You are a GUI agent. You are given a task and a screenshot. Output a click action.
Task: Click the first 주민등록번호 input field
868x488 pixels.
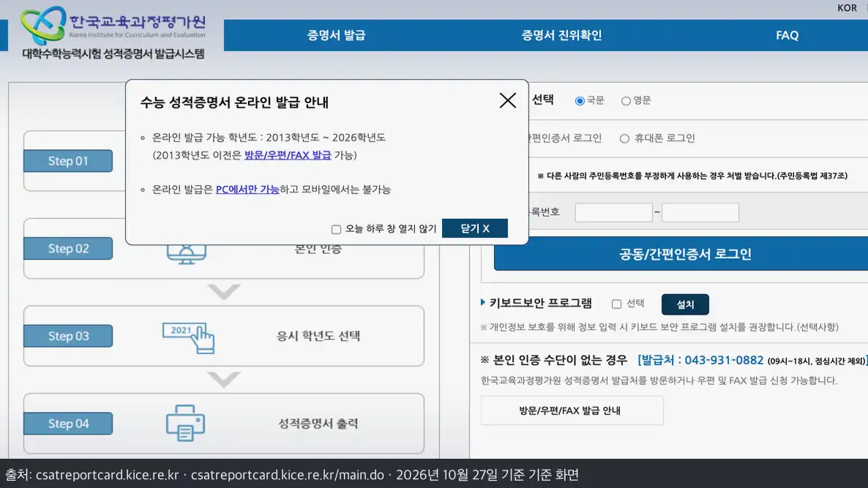tap(613, 212)
